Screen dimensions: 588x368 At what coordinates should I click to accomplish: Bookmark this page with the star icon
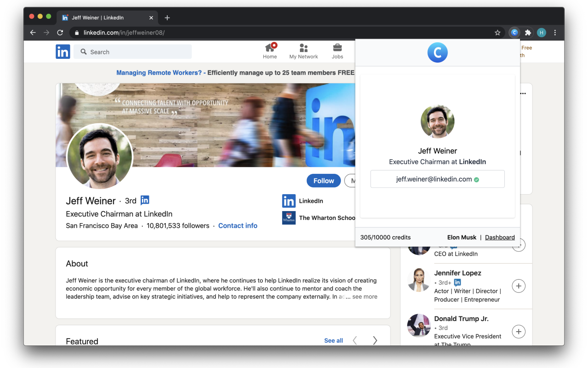498,33
